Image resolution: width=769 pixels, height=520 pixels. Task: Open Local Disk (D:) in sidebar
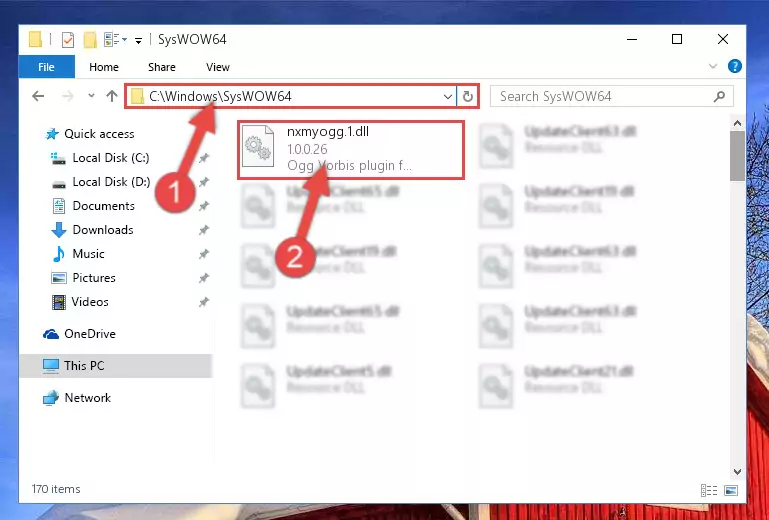coord(111,182)
